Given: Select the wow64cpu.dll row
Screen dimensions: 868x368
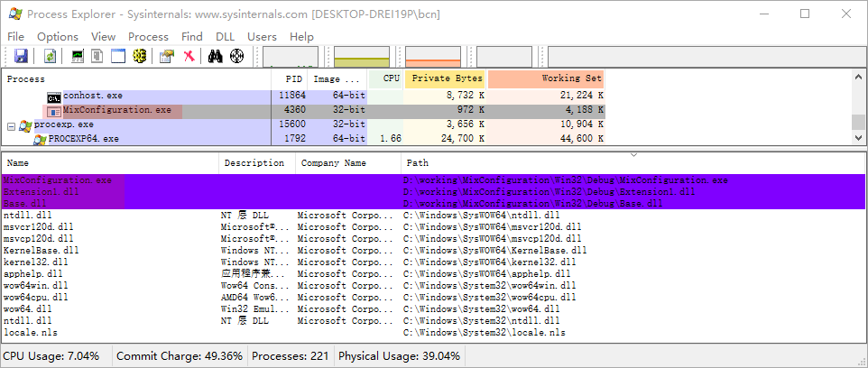Looking at the screenshot, I should [433, 297].
